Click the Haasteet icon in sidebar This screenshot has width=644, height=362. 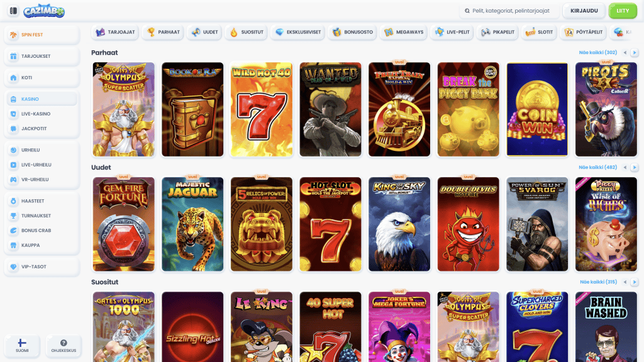point(14,200)
